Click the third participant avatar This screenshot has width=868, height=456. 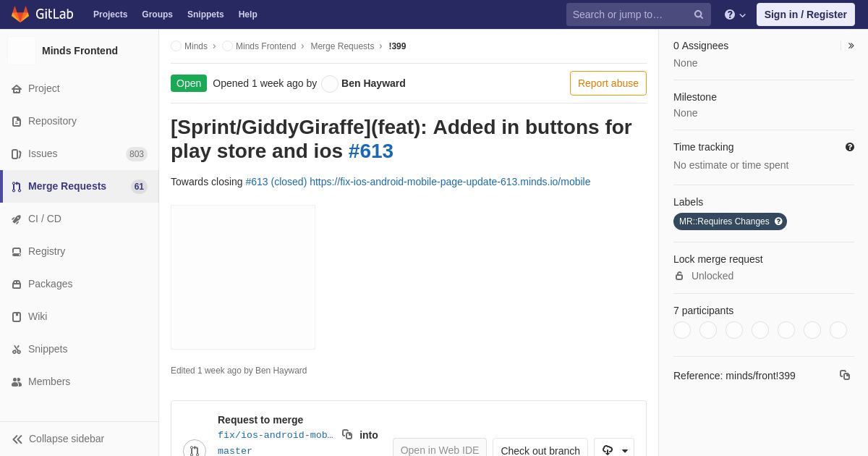[x=734, y=330]
